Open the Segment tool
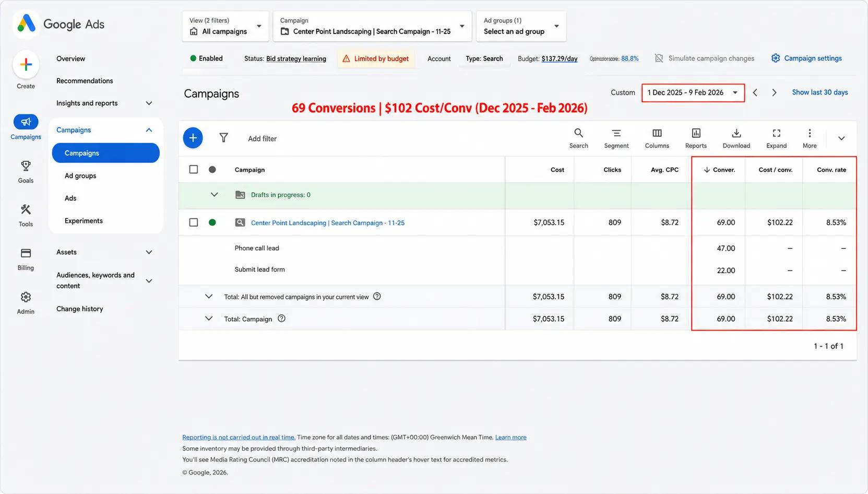This screenshot has height=494, width=868. pos(616,138)
